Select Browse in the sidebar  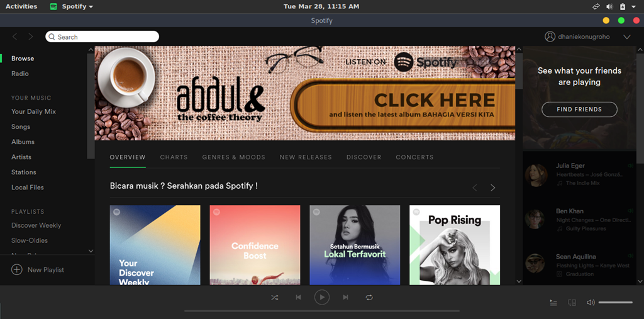click(23, 59)
